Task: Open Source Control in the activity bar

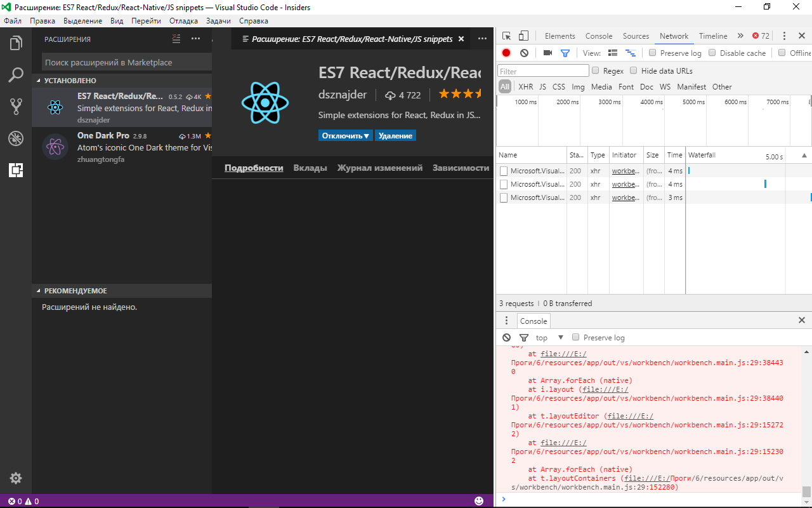Action: pos(16,106)
